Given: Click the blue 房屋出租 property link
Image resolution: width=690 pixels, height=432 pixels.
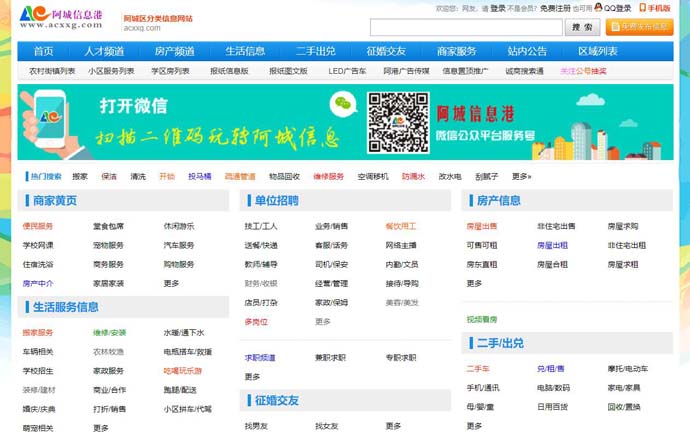Looking at the screenshot, I should (552, 245).
